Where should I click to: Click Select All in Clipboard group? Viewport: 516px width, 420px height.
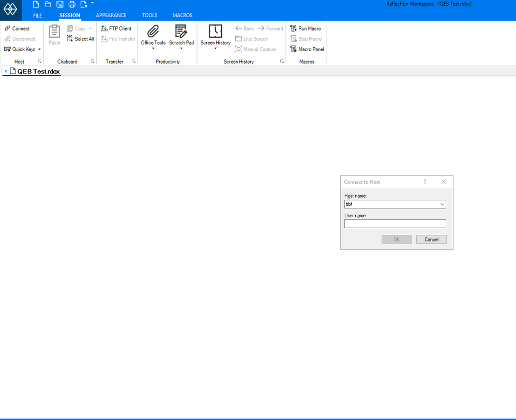[81, 39]
